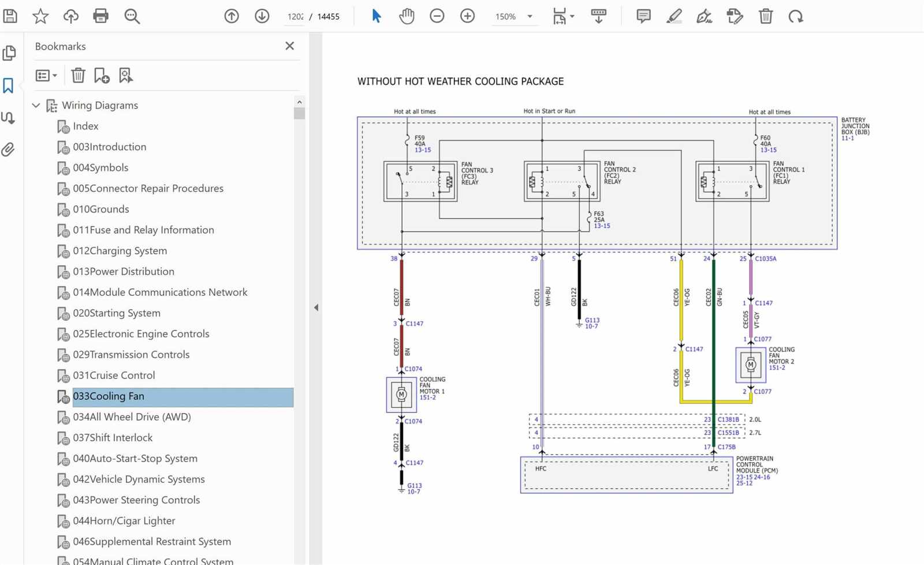Save the document with the floppy disk icon

coord(10,16)
